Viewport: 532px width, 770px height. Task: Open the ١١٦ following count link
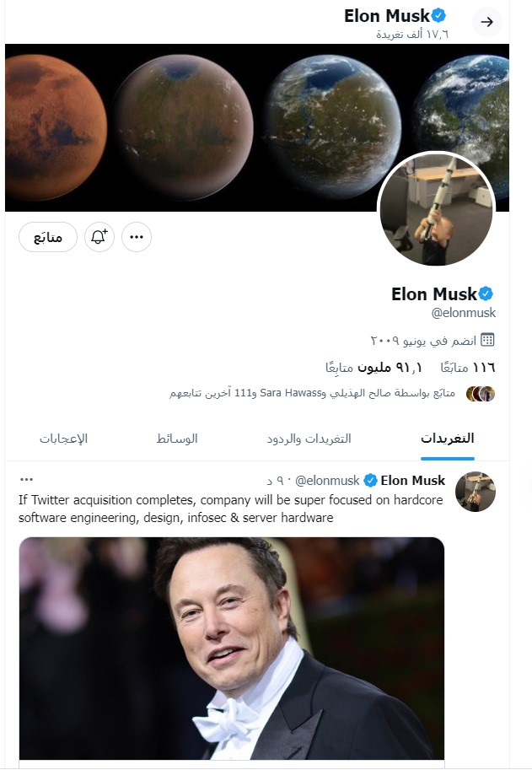click(468, 368)
